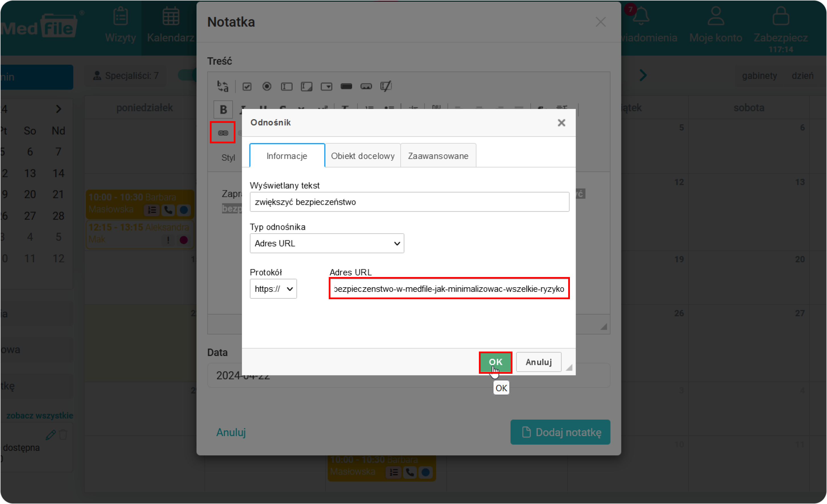Open the Typ odnośnika dropdown
Viewport: 827px width, 504px height.
coord(327,243)
